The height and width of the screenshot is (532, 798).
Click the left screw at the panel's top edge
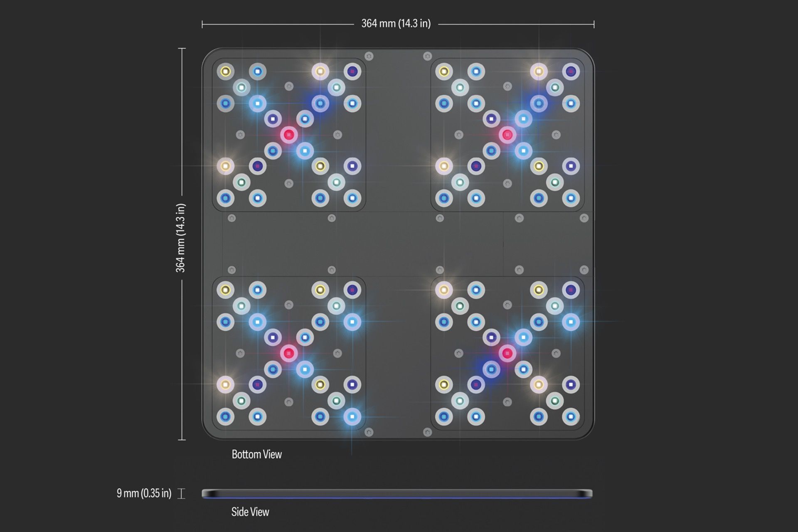point(369,56)
